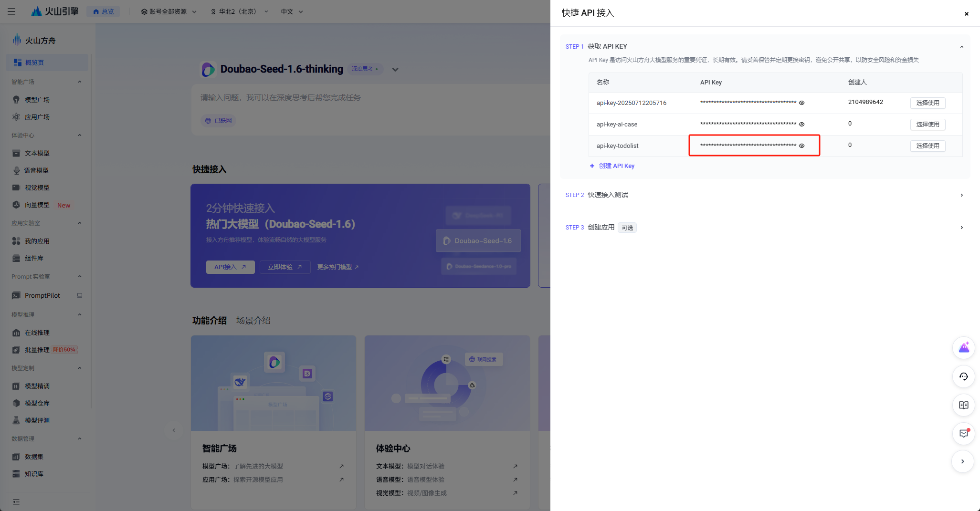Click the Volcano Engine logo

[55, 11]
